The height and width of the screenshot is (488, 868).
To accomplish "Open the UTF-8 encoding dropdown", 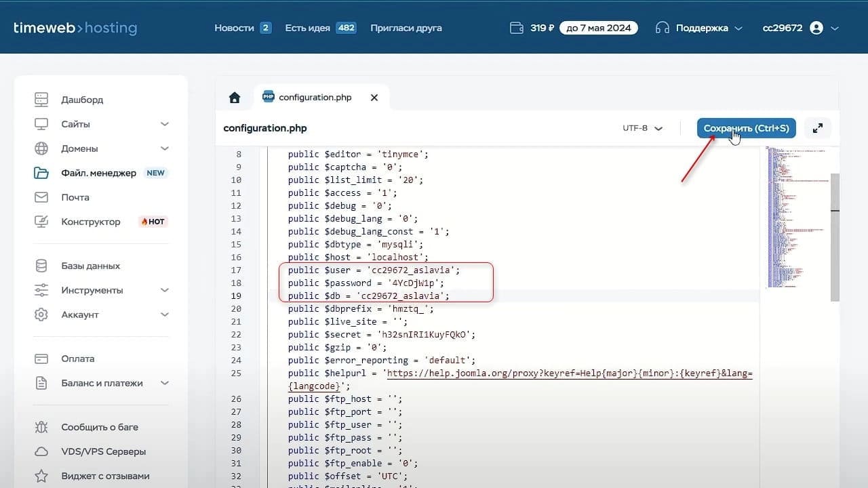I will point(642,128).
